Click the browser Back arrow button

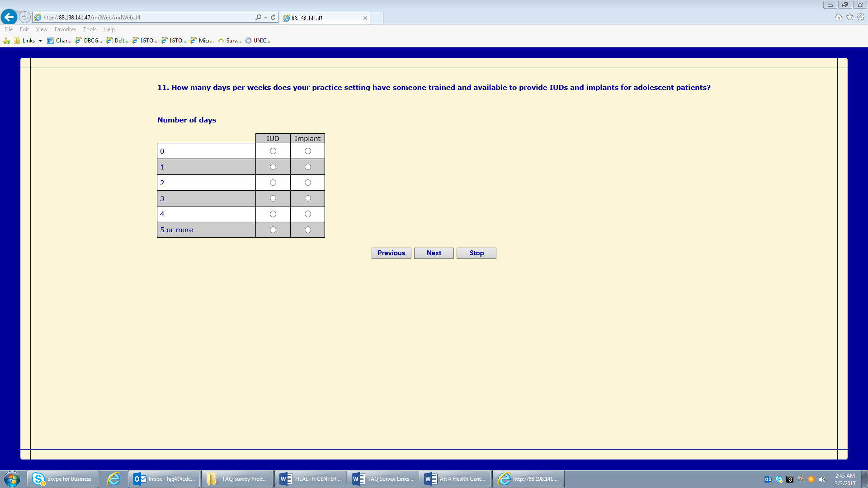[9, 17]
